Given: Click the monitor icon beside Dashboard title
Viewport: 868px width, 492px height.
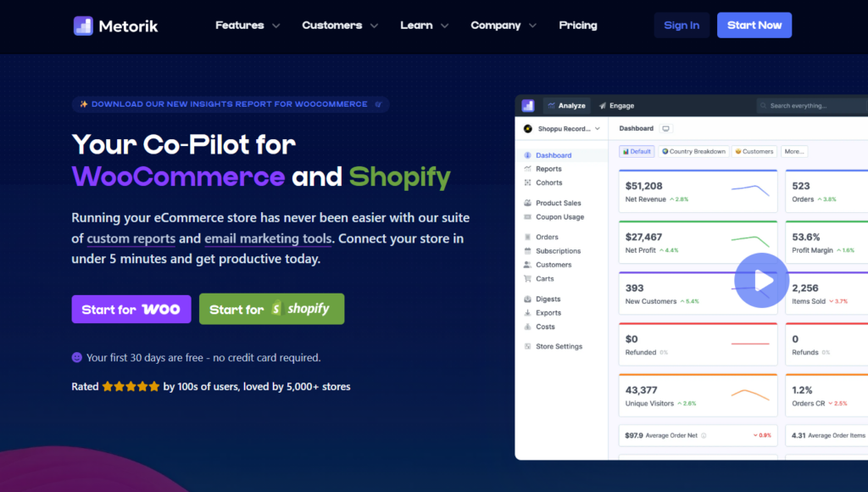Looking at the screenshot, I should point(666,129).
